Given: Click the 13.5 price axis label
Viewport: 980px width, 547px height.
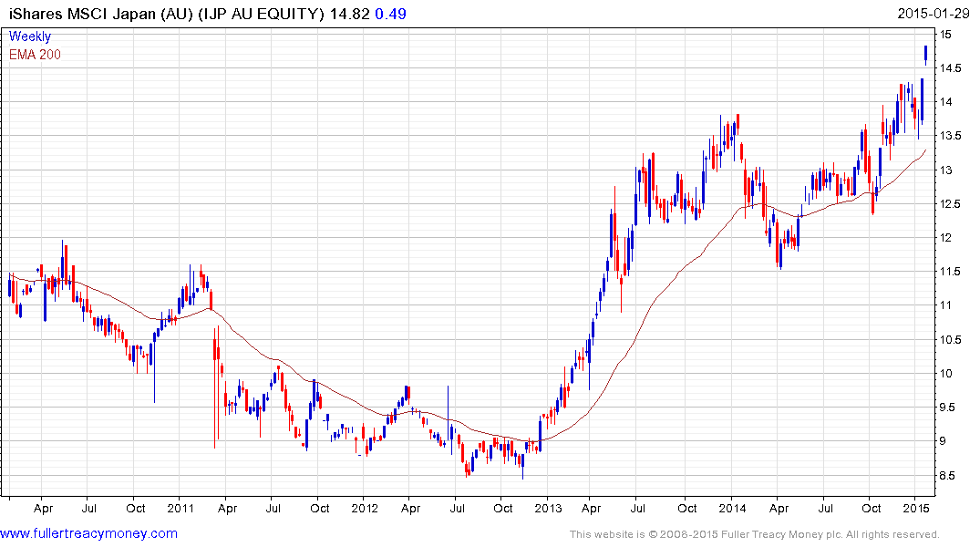Looking at the screenshot, I should tap(950, 136).
